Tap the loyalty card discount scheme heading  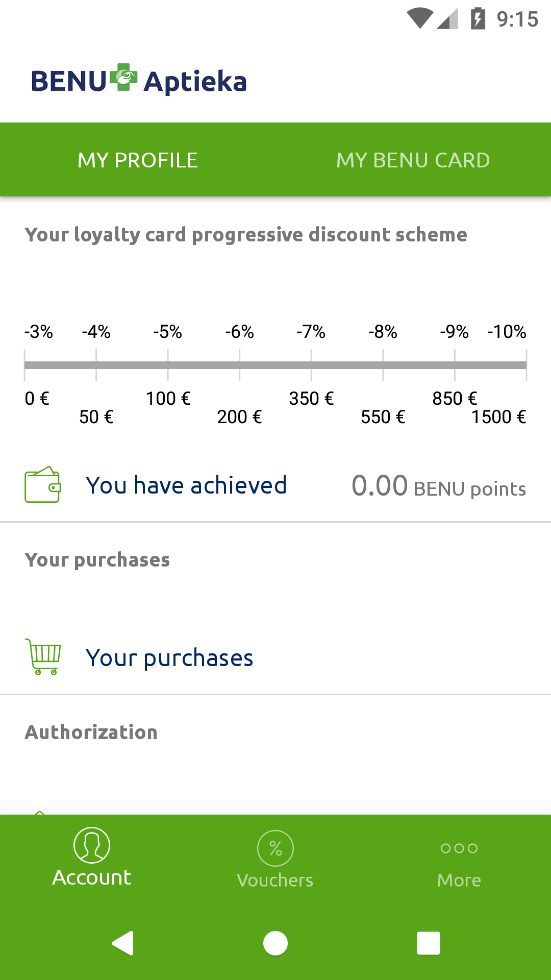point(246,235)
